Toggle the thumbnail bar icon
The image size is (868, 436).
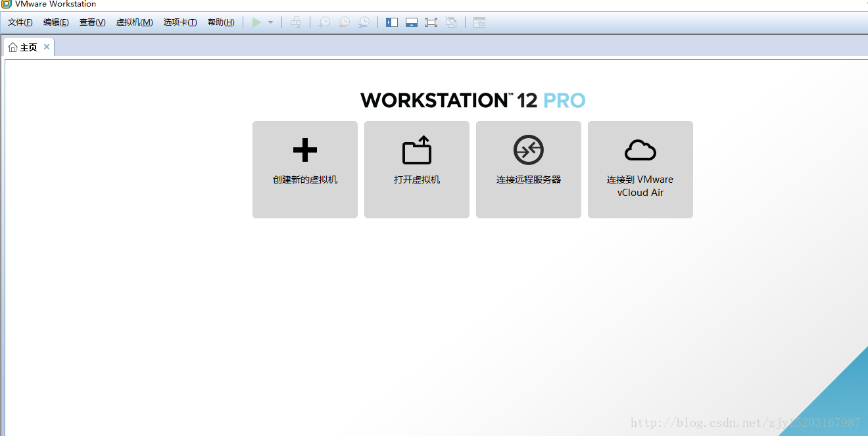412,22
